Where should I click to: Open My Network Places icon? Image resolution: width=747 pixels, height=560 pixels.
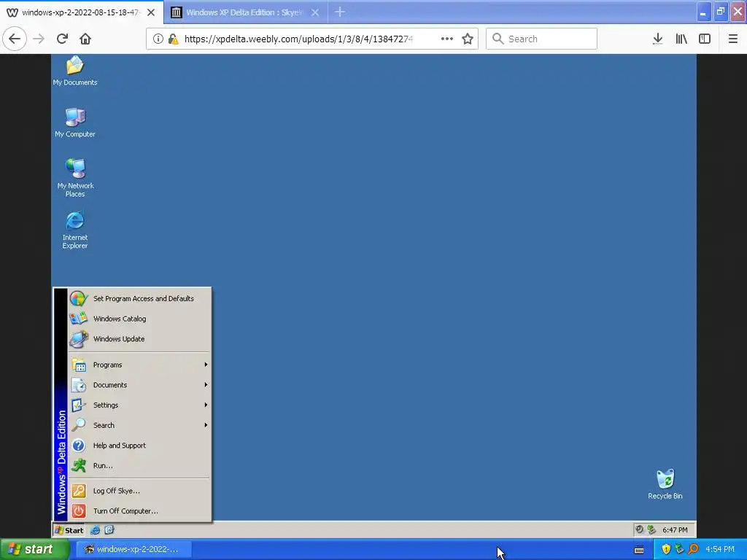75,177
